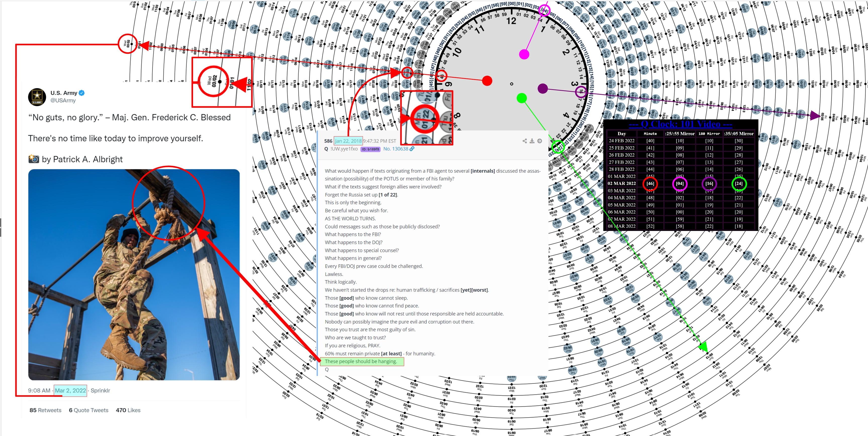Image resolution: width=868 pixels, height=436 pixels.
Task: Click the red dot on clock face
Action: click(x=487, y=81)
